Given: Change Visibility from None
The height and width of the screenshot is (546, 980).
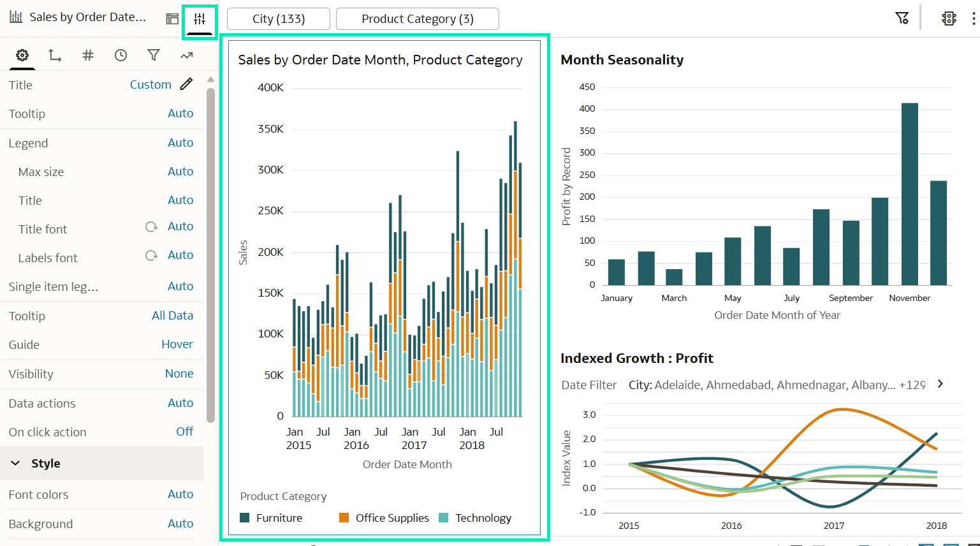Looking at the screenshot, I should [179, 374].
